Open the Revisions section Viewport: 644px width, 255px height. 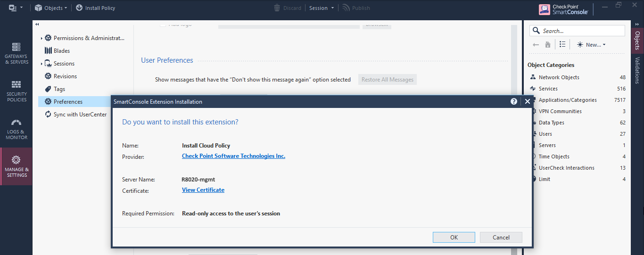60,76
